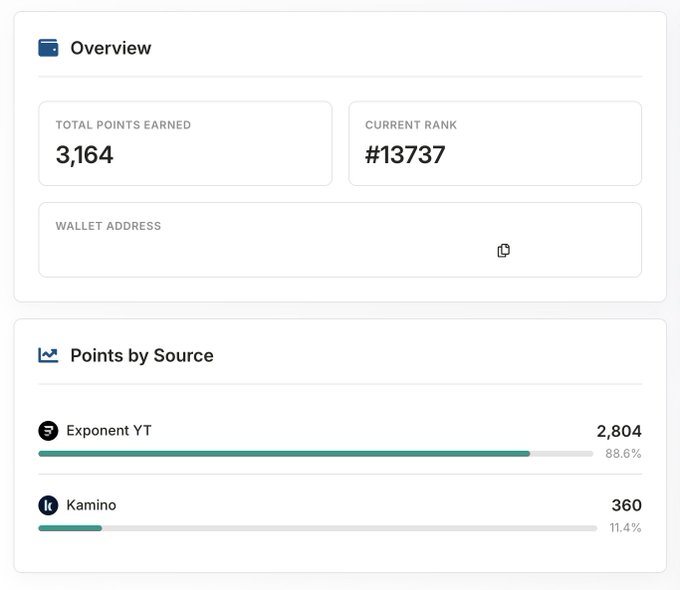Viewport: 680px width, 590px height.
Task: Click the #13737 rank value
Action: point(405,155)
